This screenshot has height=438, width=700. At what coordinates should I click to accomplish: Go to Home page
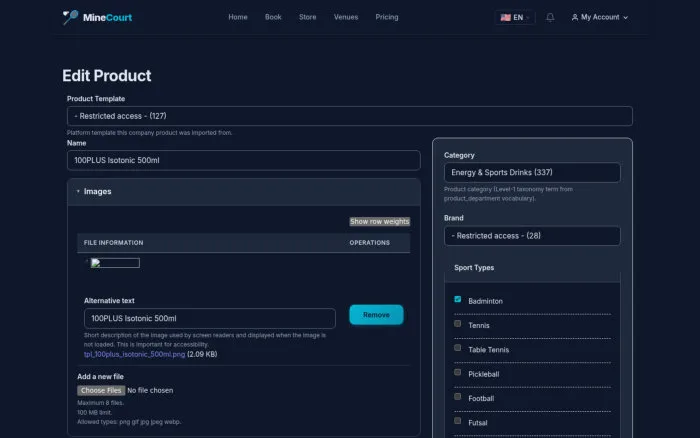[238, 17]
